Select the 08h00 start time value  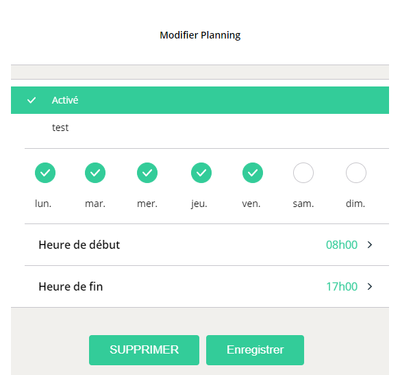pyautogui.click(x=342, y=245)
